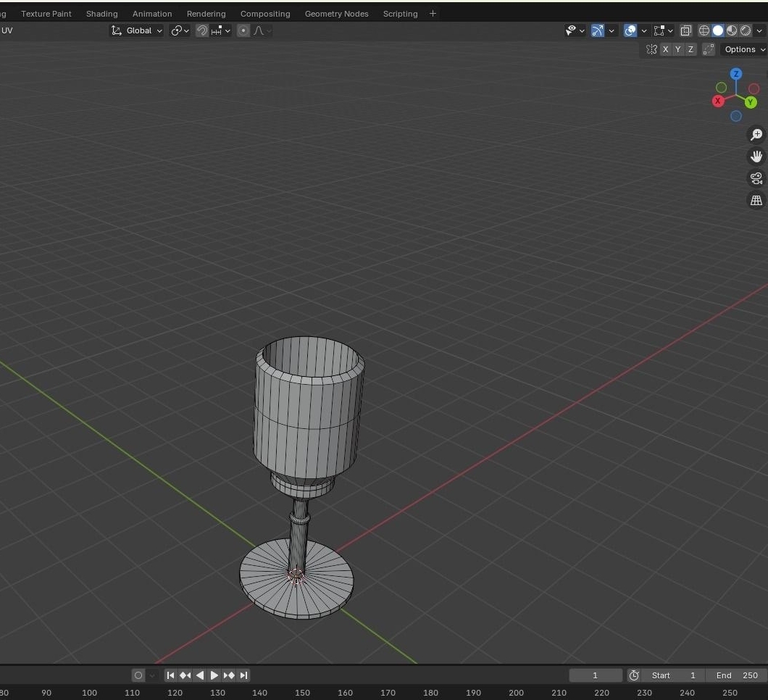Toggle Y axis mirror
768x700 pixels.
point(678,49)
